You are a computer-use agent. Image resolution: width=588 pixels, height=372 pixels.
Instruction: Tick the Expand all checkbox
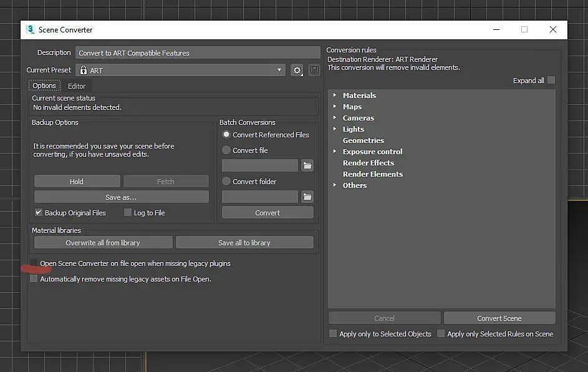pyautogui.click(x=551, y=81)
